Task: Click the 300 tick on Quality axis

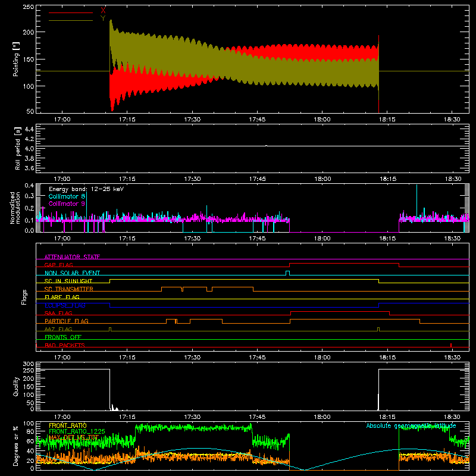Action: click(28, 364)
